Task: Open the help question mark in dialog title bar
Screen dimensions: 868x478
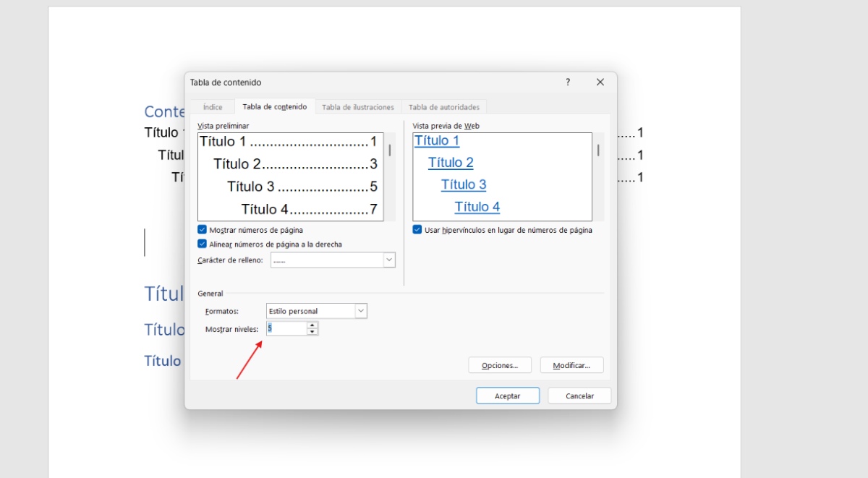Action: pos(568,82)
